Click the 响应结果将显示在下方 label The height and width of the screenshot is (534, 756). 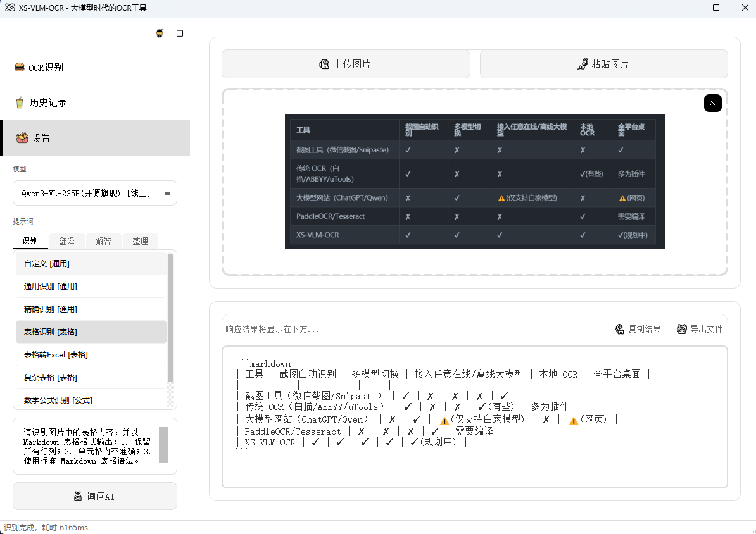(x=272, y=329)
